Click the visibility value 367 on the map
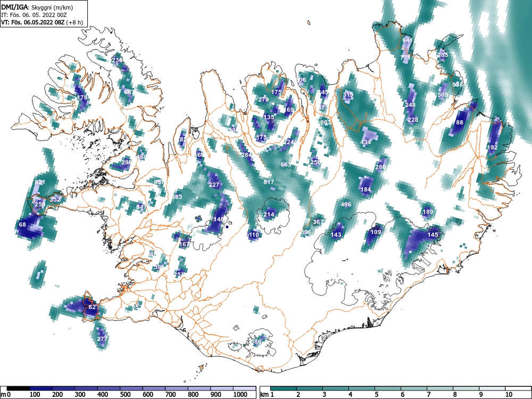 [x=318, y=222]
